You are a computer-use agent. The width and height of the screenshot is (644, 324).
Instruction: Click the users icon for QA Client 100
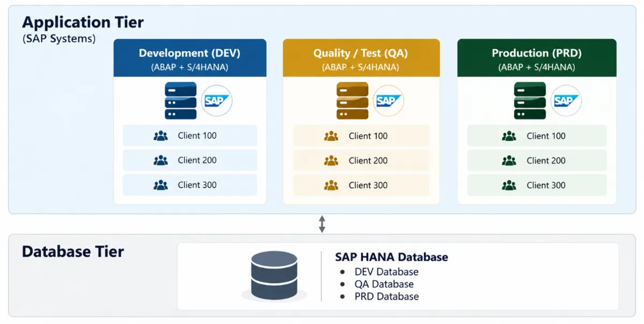pos(331,136)
